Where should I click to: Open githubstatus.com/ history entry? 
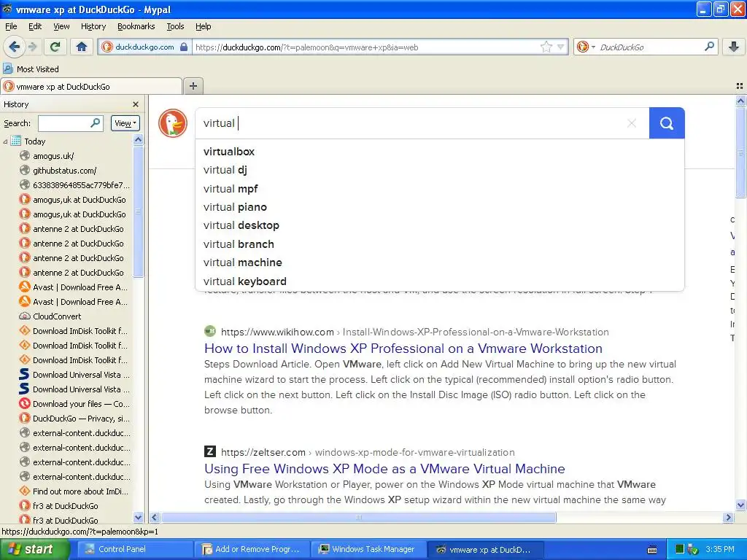coord(64,171)
